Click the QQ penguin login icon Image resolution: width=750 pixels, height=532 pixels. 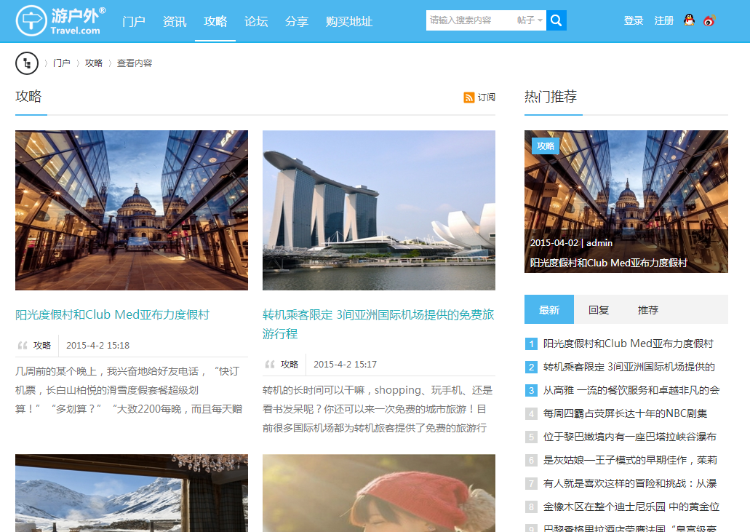tap(689, 20)
